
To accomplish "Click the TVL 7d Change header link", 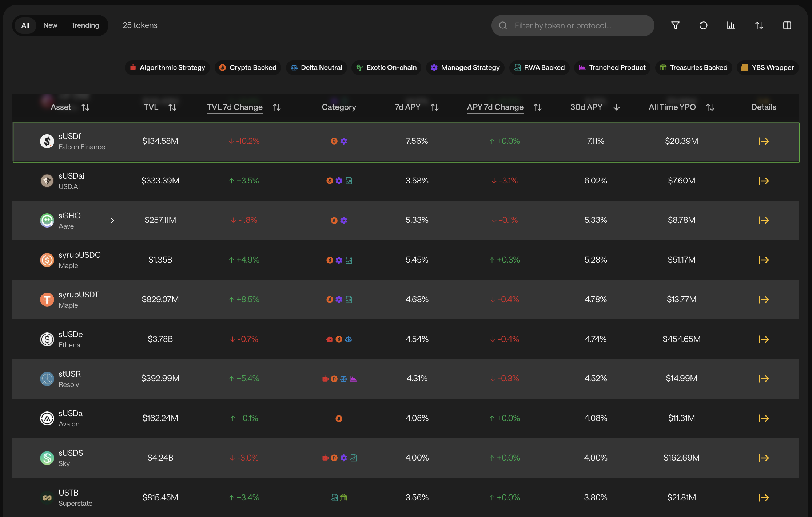I will pyautogui.click(x=235, y=107).
